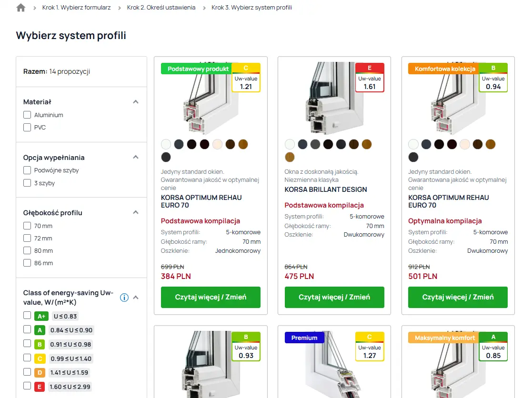Open the KORSA BRILLANT DESIGN title link
532x398 pixels.
[x=326, y=189]
